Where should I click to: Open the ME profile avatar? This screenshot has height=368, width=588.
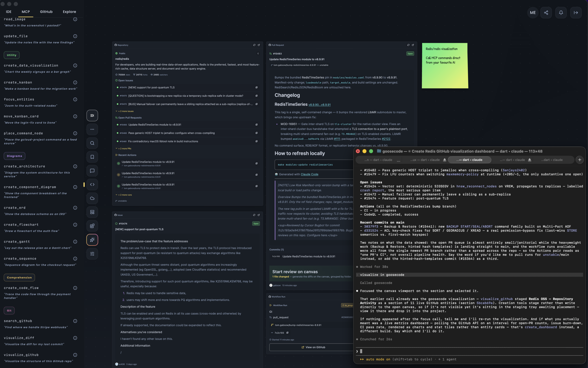point(533,13)
